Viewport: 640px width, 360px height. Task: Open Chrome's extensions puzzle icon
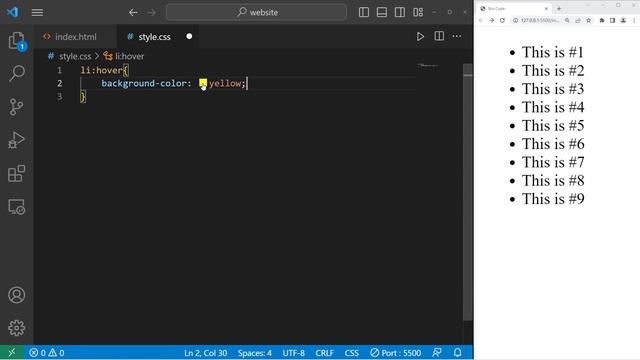tap(602, 20)
